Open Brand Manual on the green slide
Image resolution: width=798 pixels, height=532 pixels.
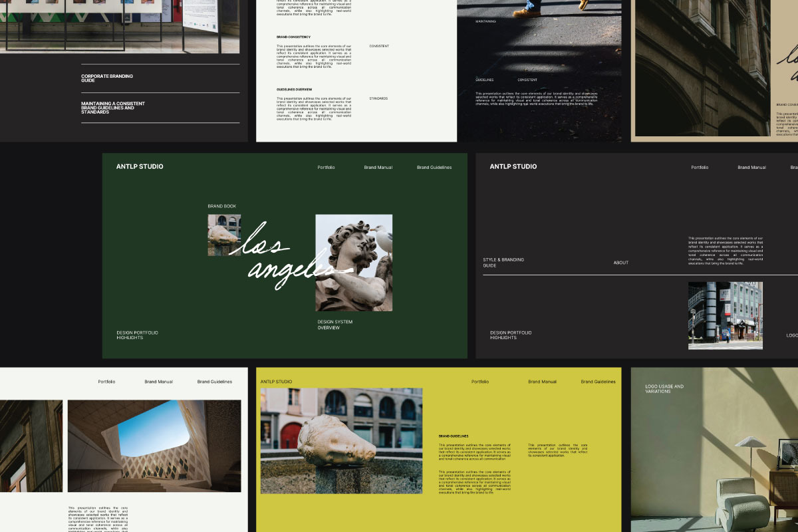(378, 168)
